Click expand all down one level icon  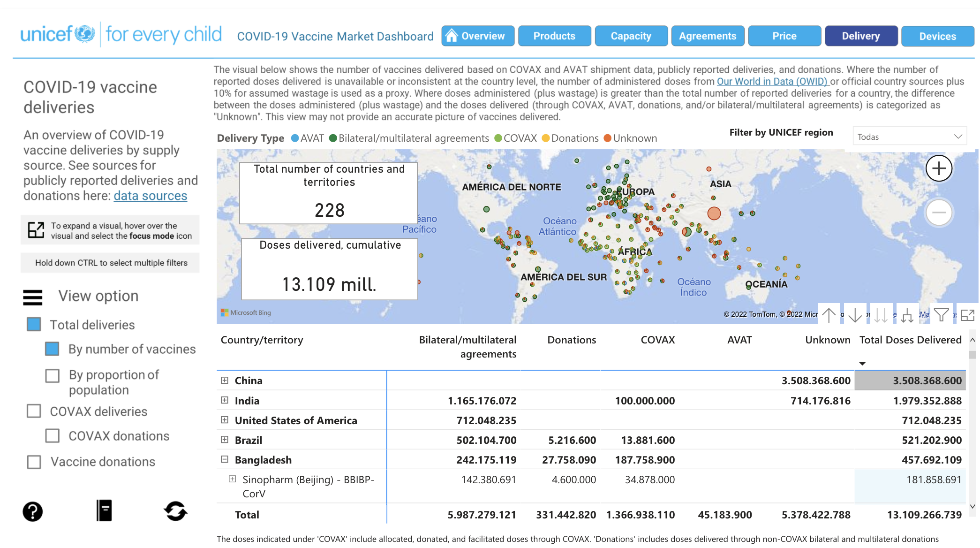907,315
